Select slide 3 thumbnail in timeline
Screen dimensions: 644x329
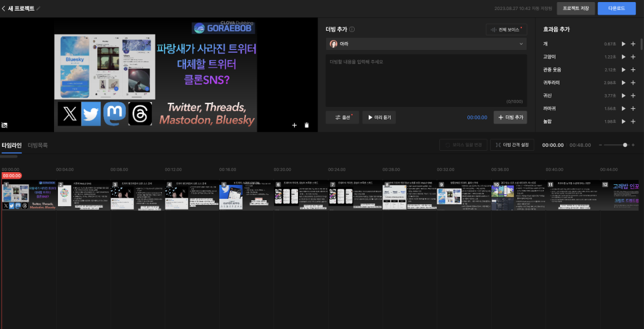pyautogui.click(x=138, y=196)
